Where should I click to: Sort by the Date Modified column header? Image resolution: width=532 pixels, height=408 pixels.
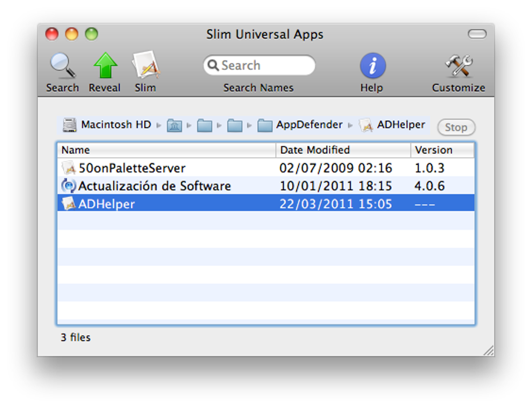[343, 150]
